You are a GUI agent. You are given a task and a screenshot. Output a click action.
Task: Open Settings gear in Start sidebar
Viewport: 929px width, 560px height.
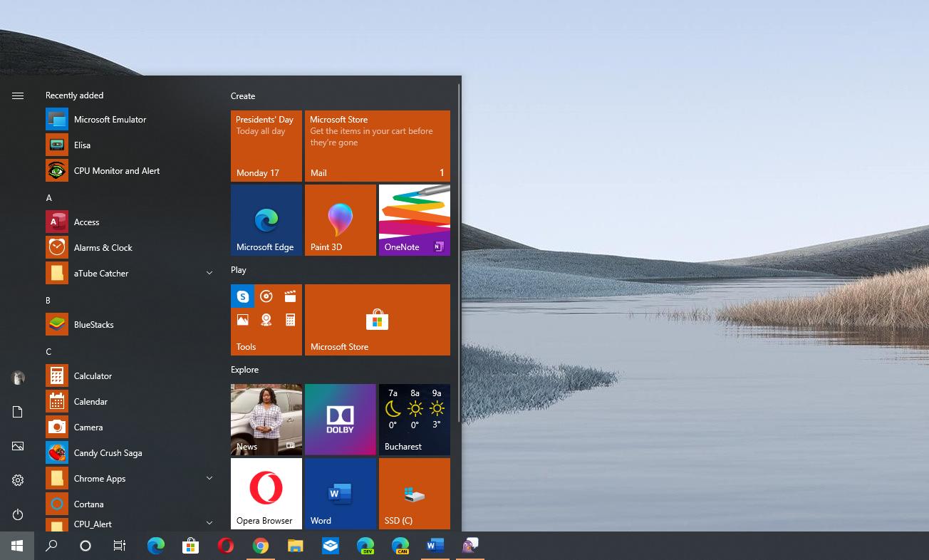tap(18, 480)
